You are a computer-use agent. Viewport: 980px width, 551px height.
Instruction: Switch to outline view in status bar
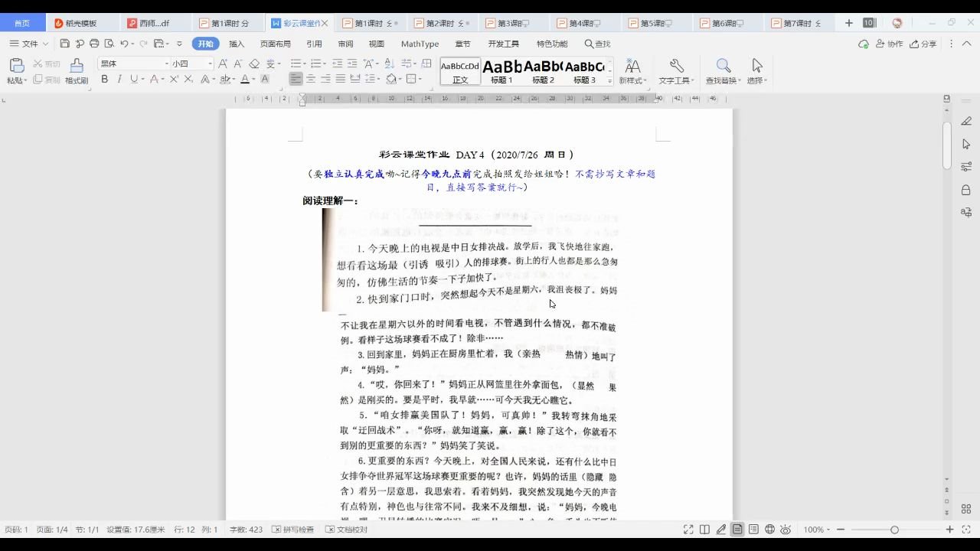coord(753,530)
